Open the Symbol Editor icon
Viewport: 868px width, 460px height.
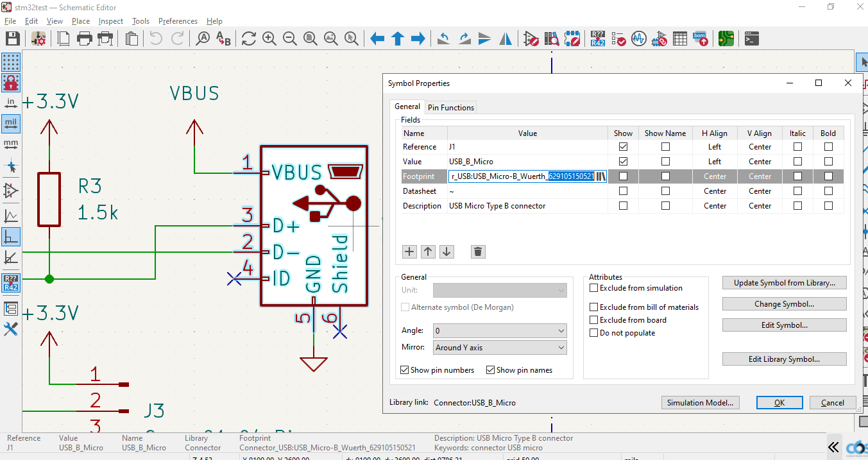(531, 38)
